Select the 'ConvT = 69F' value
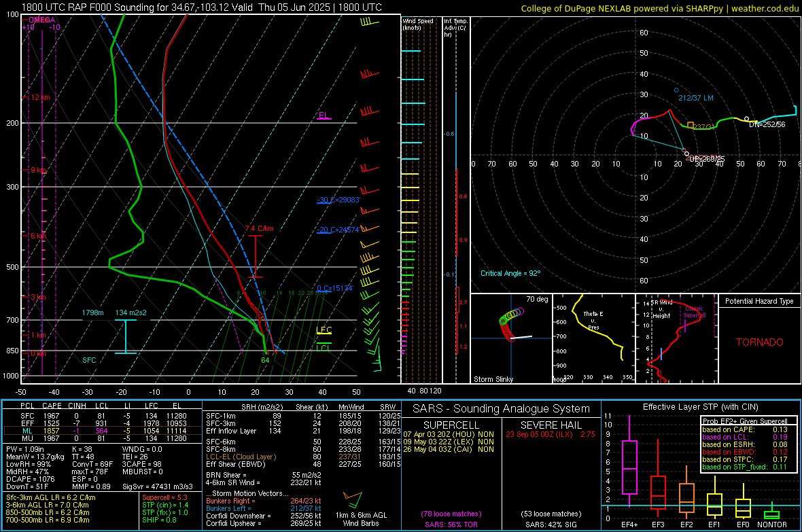802x532 pixels. click(92, 465)
